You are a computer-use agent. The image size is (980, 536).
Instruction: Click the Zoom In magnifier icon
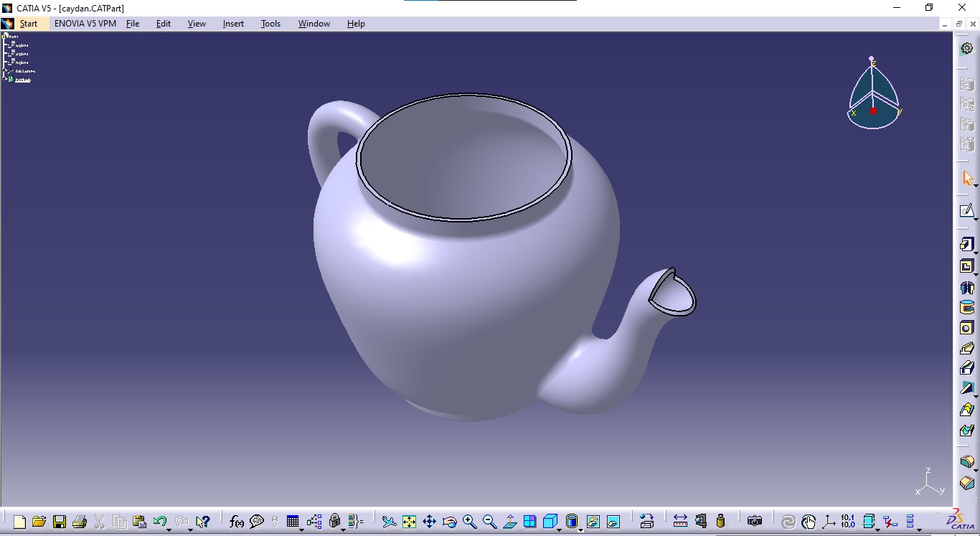pyautogui.click(x=469, y=522)
